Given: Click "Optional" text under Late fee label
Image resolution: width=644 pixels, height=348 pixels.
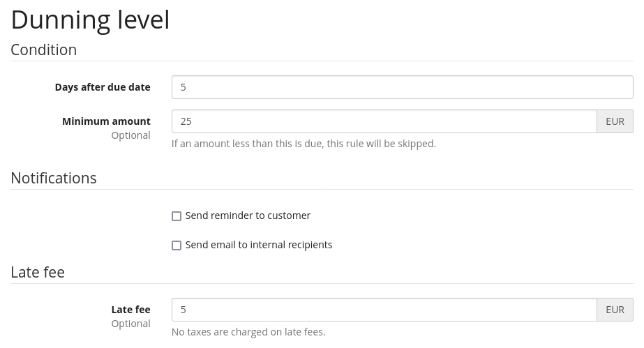Looking at the screenshot, I should pyautogui.click(x=130, y=324).
